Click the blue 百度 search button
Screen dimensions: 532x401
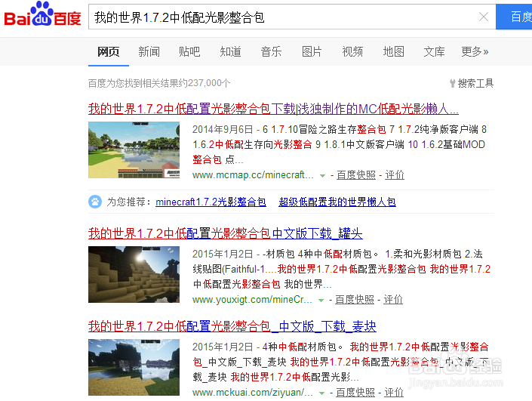coord(514,17)
